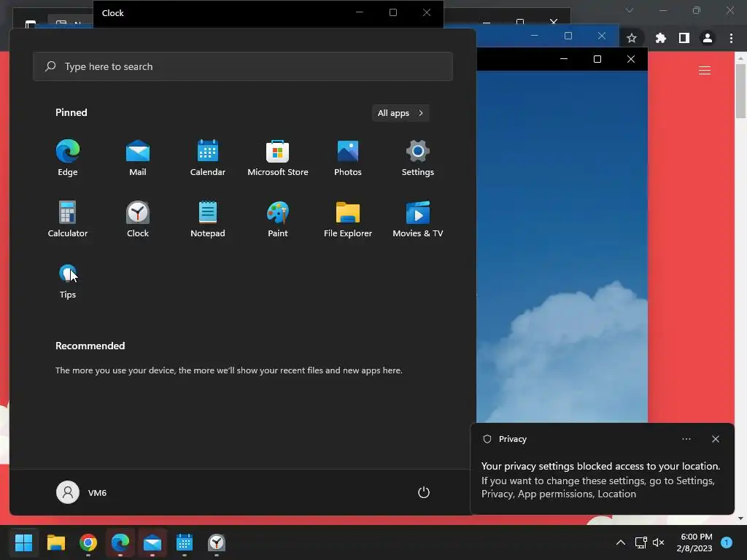Screen dimensions: 747x560
Task: Open network status in system tray
Action: point(640,542)
